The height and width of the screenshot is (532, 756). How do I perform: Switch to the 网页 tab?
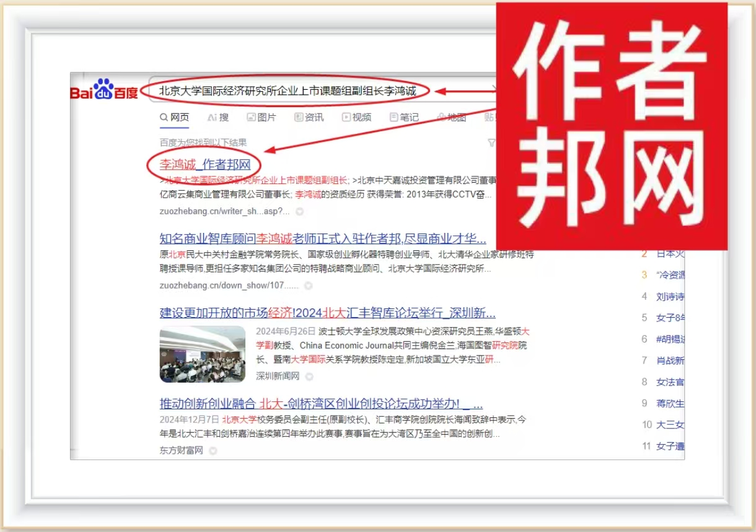click(175, 117)
